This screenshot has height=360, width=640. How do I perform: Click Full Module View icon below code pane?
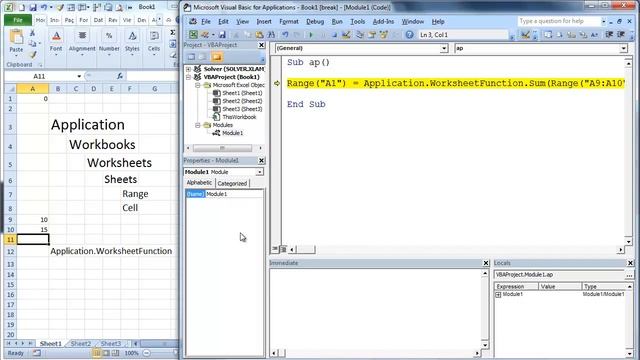pos(283,249)
